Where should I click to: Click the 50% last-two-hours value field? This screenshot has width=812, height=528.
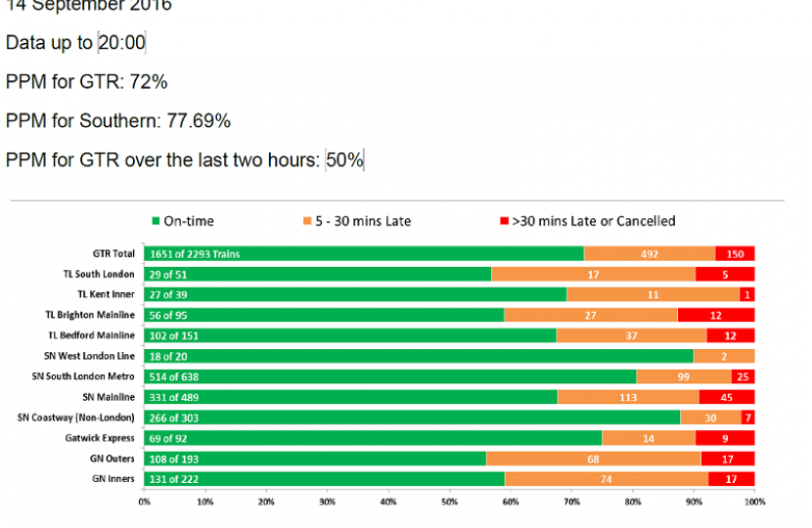[x=344, y=159]
